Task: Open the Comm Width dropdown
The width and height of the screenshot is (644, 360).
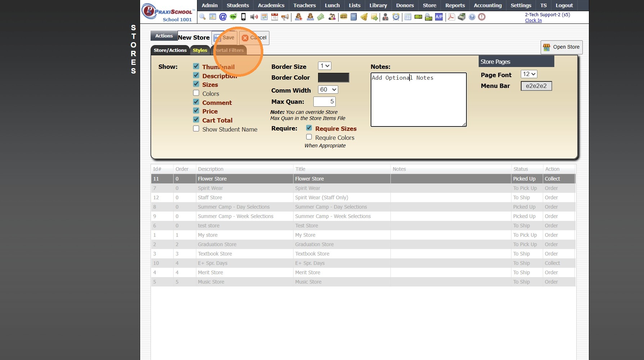Action: (328, 90)
